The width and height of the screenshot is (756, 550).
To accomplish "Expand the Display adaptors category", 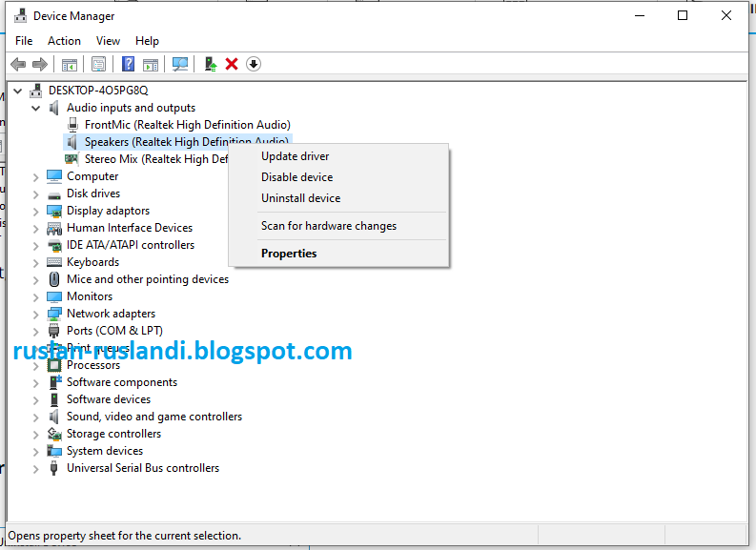I will 35,211.
